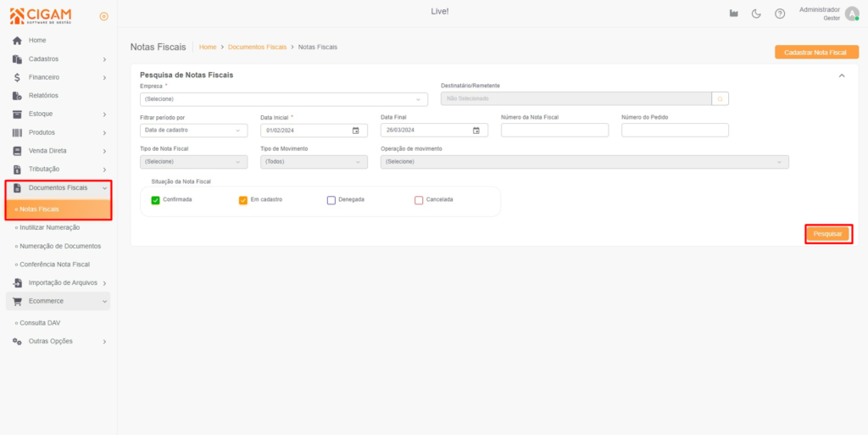Open the Filtrar período por dropdown
Image resolution: width=868 pixels, height=435 pixels.
click(194, 130)
